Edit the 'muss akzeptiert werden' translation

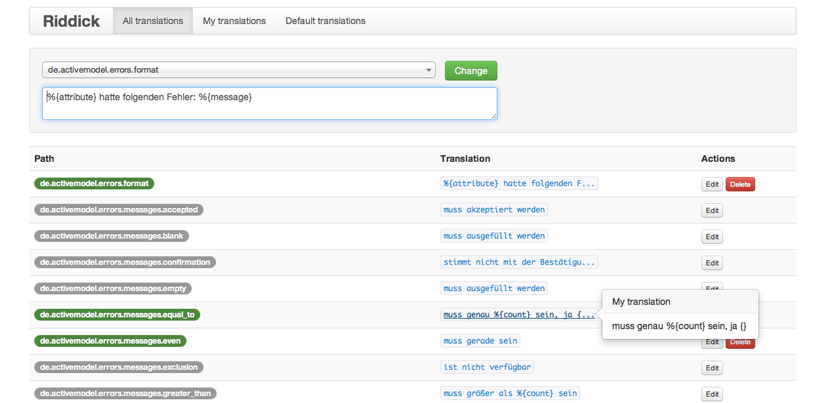[711, 210]
